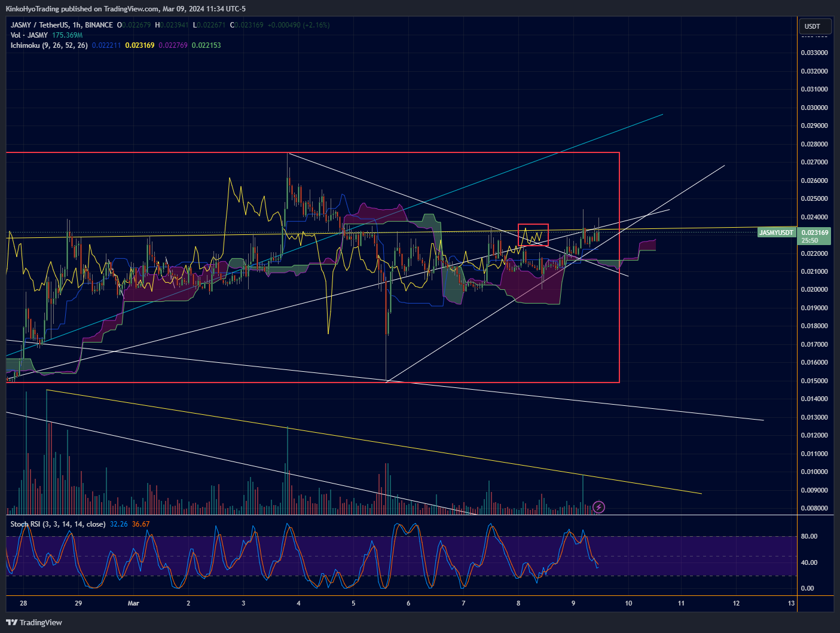Click the date label 7 on the time axis
The height and width of the screenshot is (633, 840).
463,603
